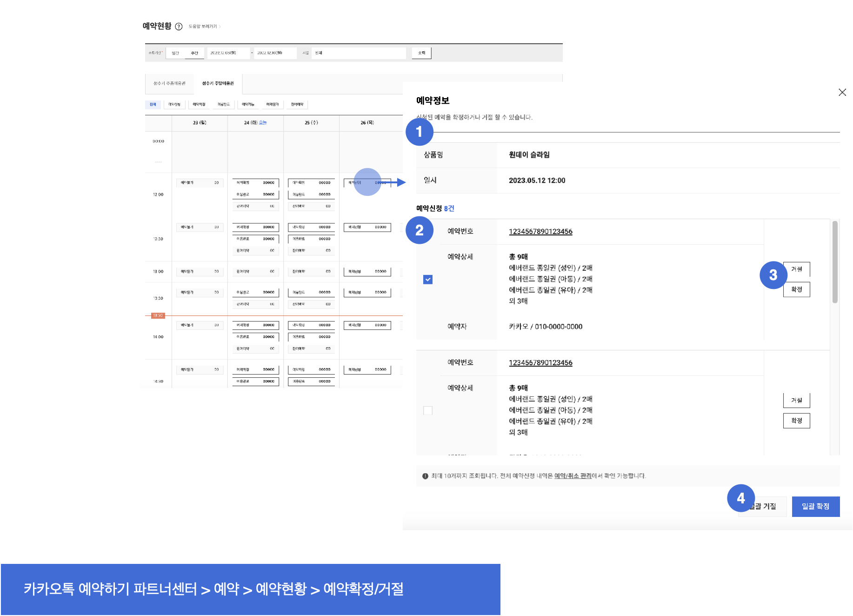The height and width of the screenshot is (616, 853).
Task: Click the reservation list scrollbar in 예약정보
Action: [835, 262]
